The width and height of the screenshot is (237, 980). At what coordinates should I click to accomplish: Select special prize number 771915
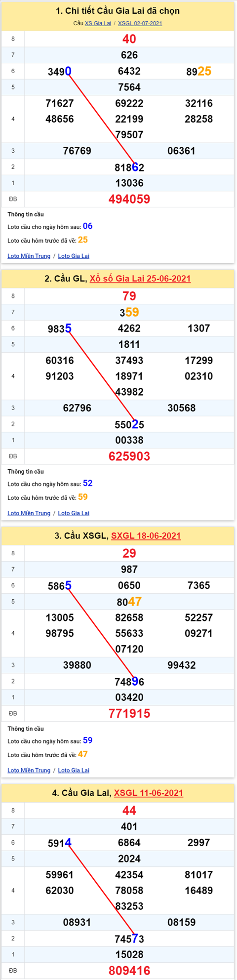129,714
